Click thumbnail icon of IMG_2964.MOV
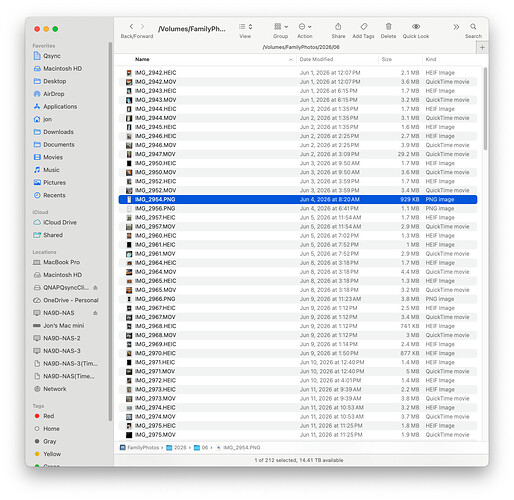Image resolution: width=514 pixels, height=500 pixels. coord(129,272)
